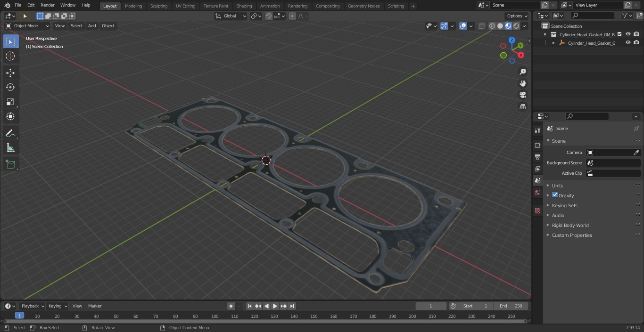The height and width of the screenshot is (332, 644).
Task: Switch to the Shading workspace tab
Action: pyautogui.click(x=244, y=6)
